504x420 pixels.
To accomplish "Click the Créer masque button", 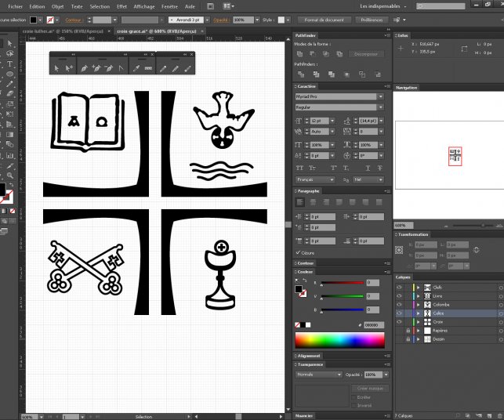I will coord(370,388).
